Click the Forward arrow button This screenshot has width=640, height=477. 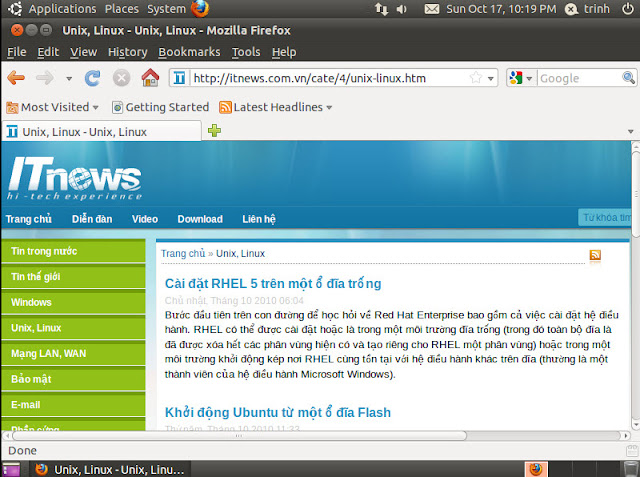[45, 78]
